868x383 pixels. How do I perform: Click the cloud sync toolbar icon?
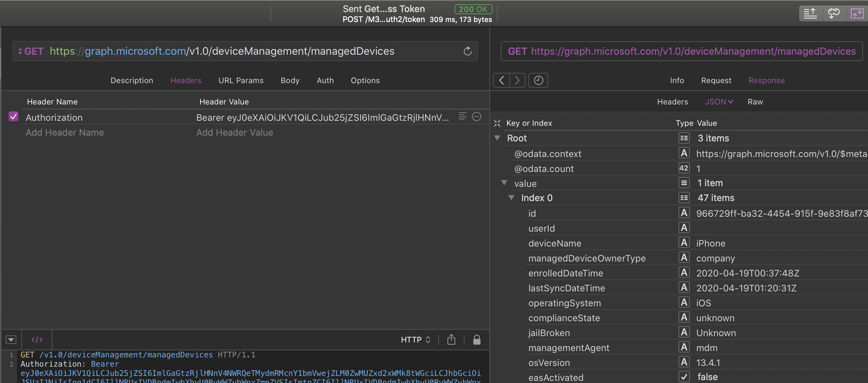834,14
